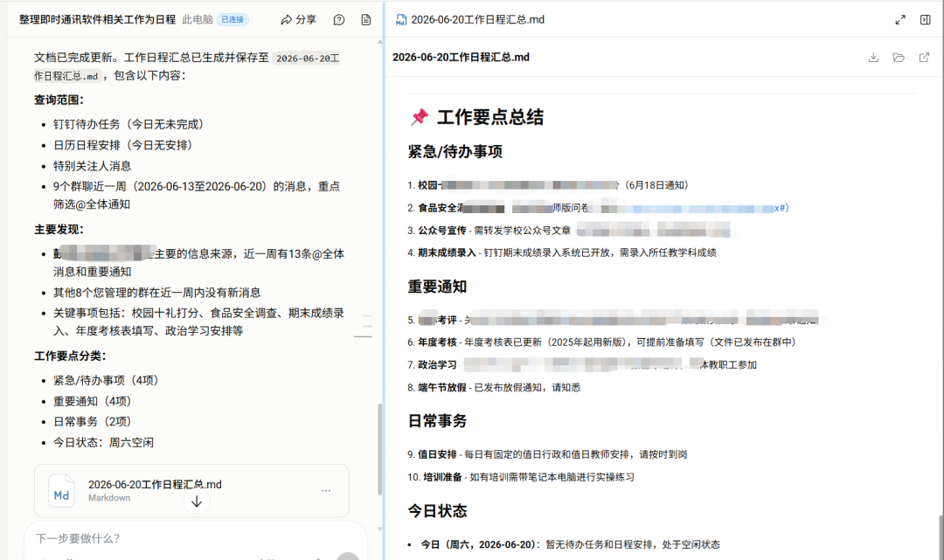
Task: Click item 8 端午节放假 in document
Action: 494,387
